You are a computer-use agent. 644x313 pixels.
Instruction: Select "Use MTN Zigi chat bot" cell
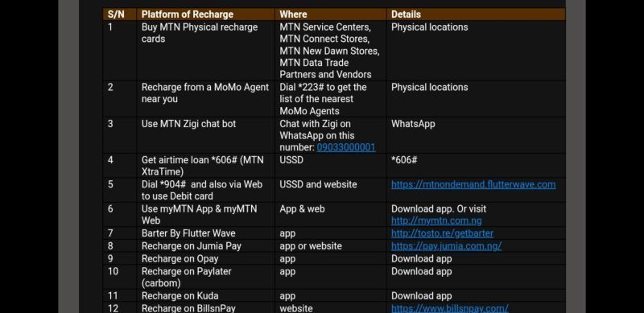pyautogui.click(x=206, y=135)
